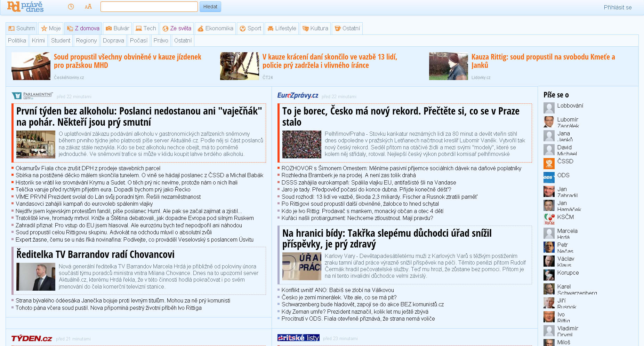Click the Přihlásit se login link
This screenshot has width=644, height=346.
618,7
